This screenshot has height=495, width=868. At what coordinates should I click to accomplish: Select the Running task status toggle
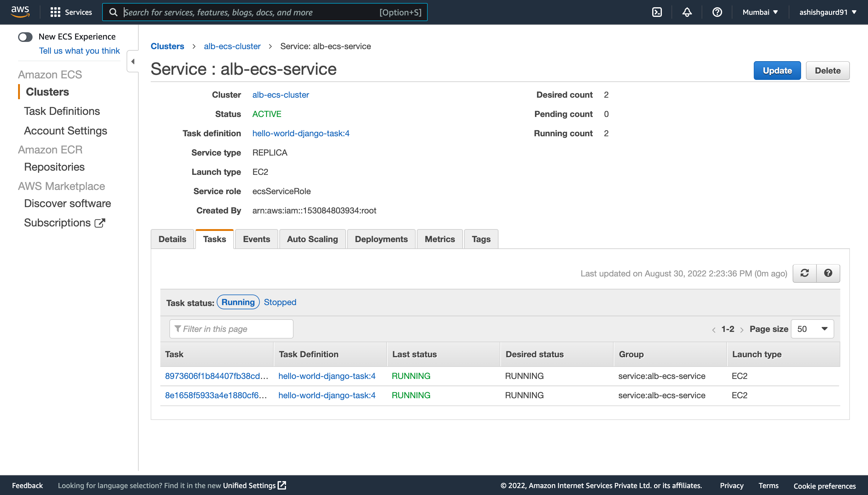[238, 302]
